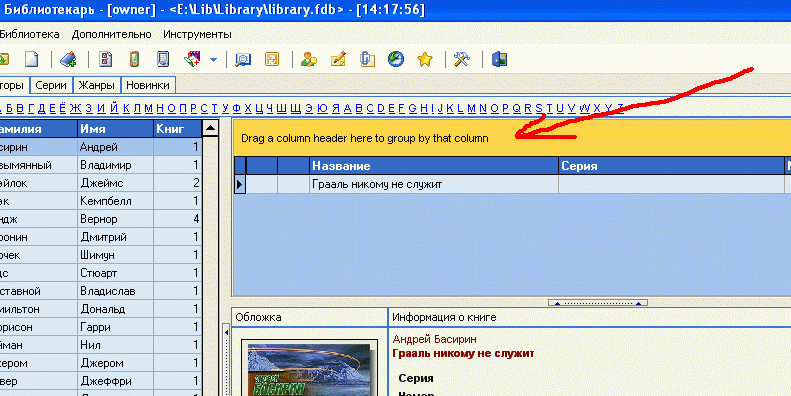
Task: Open the Инструменты menu
Action: point(197,34)
